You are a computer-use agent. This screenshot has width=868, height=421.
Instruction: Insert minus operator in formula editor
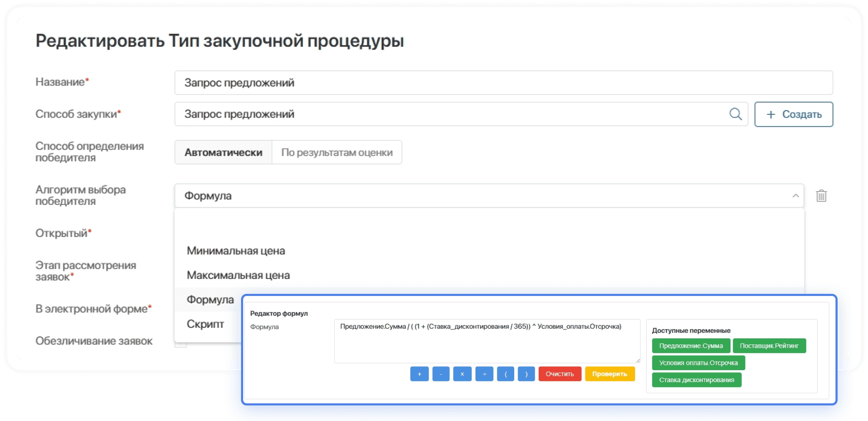[441, 374]
